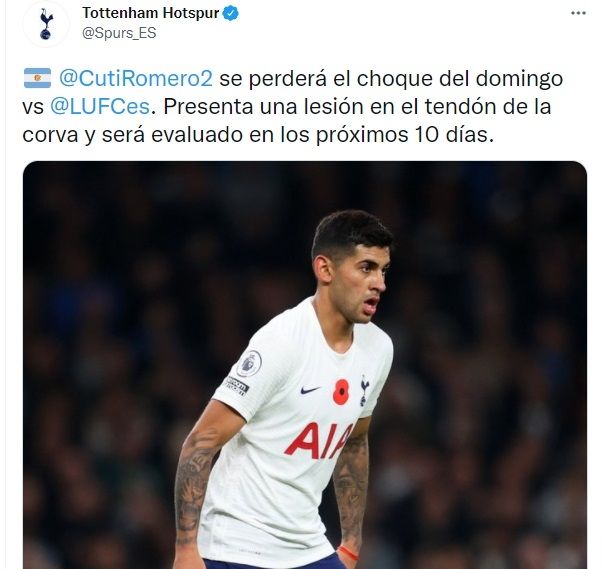Open the attached player photo
This screenshot has width=604, height=569.
[x=305, y=365]
